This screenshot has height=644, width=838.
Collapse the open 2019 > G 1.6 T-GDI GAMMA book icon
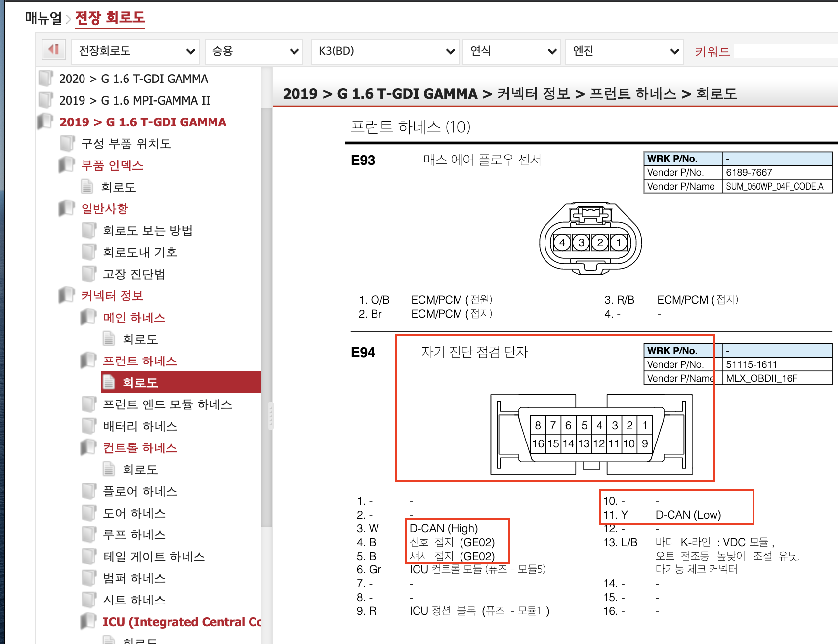coord(45,121)
